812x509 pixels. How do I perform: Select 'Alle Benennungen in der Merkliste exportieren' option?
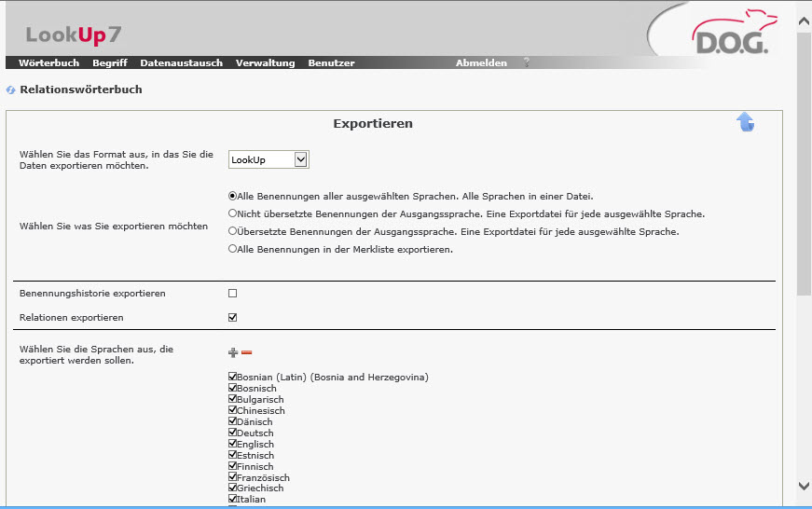(233, 250)
